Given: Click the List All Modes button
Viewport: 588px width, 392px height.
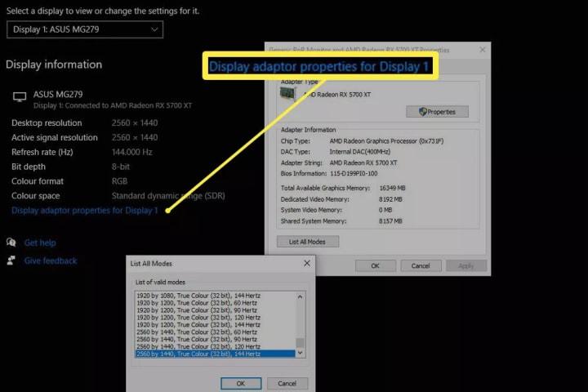Looking at the screenshot, I should [x=308, y=242].
